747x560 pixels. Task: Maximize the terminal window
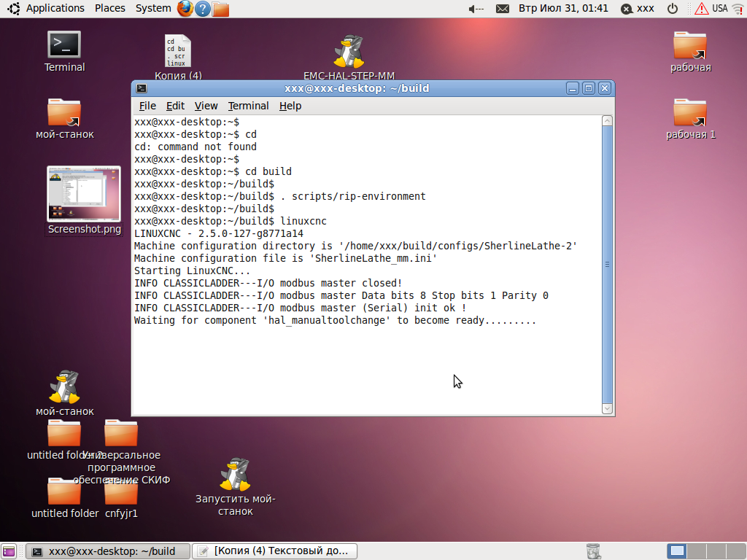click(x=589, y=88)
